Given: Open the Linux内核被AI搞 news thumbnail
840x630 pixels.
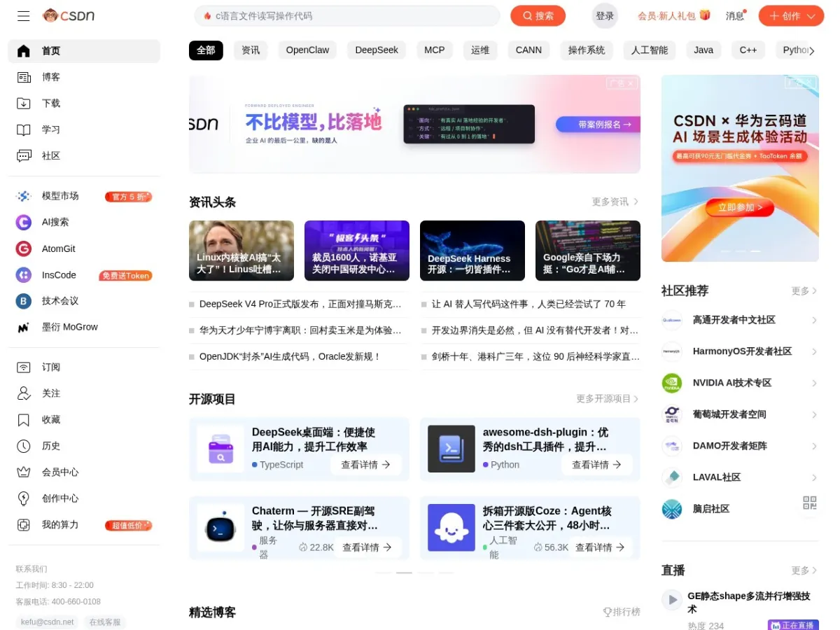Looking at the screenshot, I should pos(241,251).
